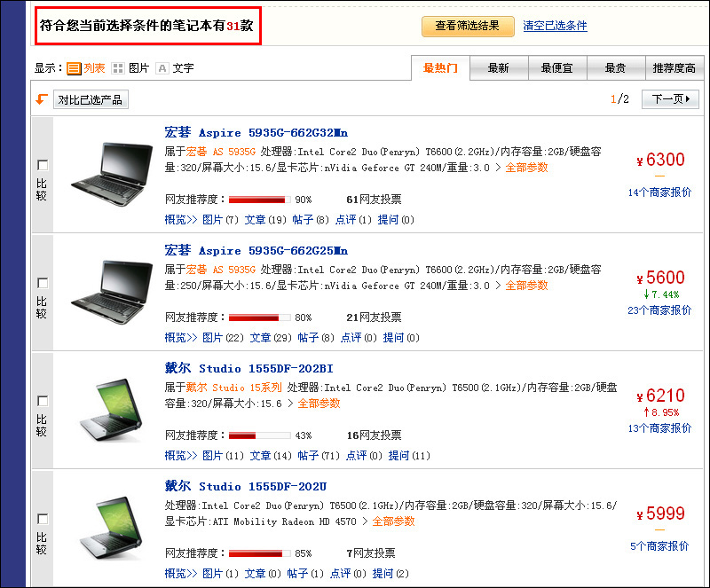The height and width of the screenshot is (588, 710).
Task: Tick compare checkbox for Dell Studio 1555DF-202U
Action: (x=43, y=519)
